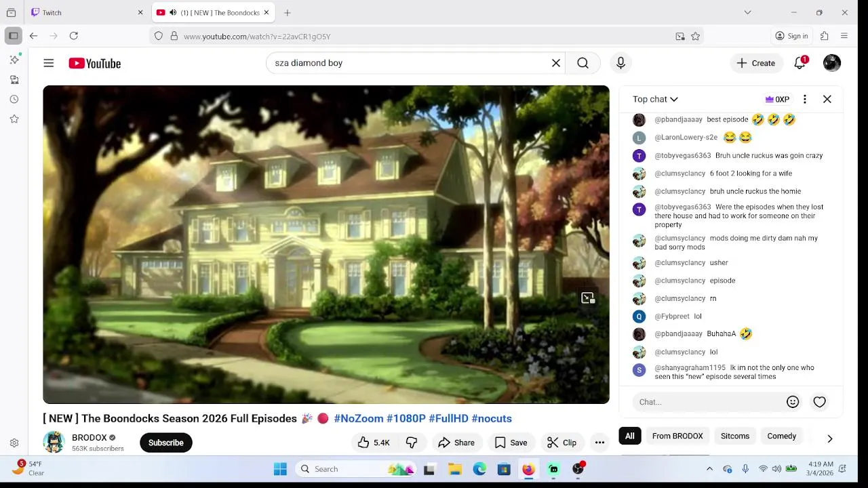
Task: Switch to the Twitch tab
Action: [87, 12]
